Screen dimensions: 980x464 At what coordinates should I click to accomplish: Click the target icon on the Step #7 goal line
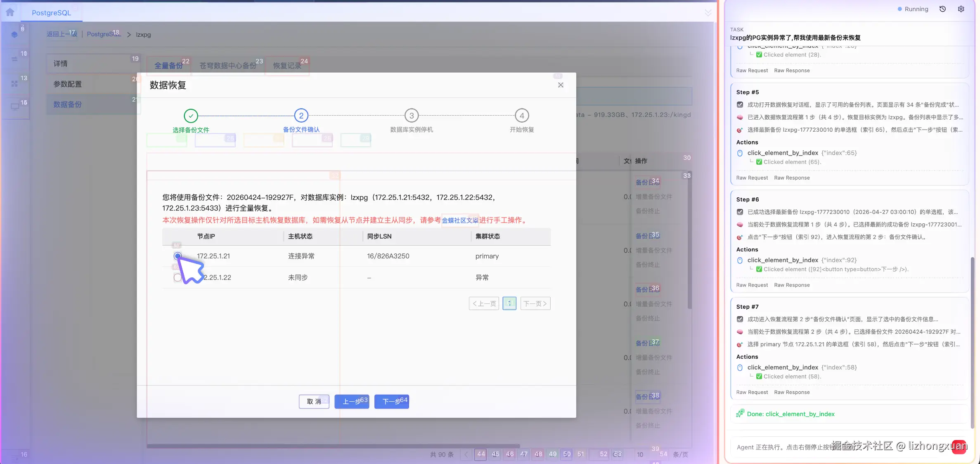pos(740,344)
